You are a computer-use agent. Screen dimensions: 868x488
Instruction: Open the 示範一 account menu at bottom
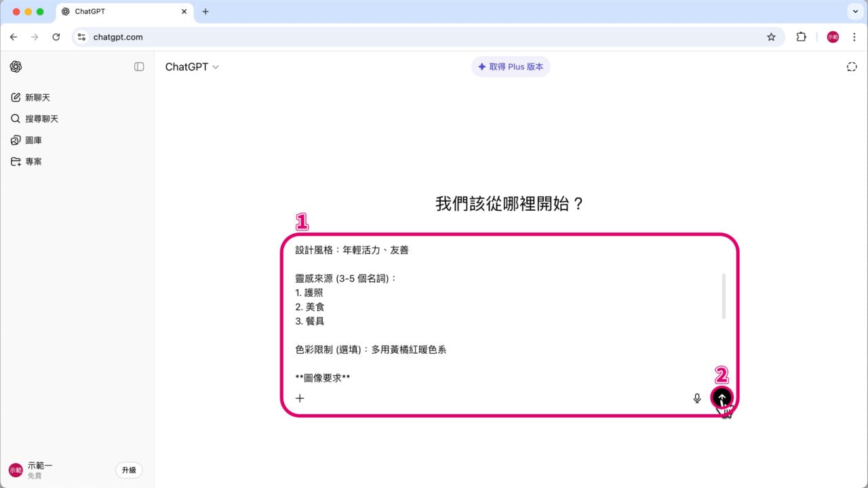tap(34, 468)
